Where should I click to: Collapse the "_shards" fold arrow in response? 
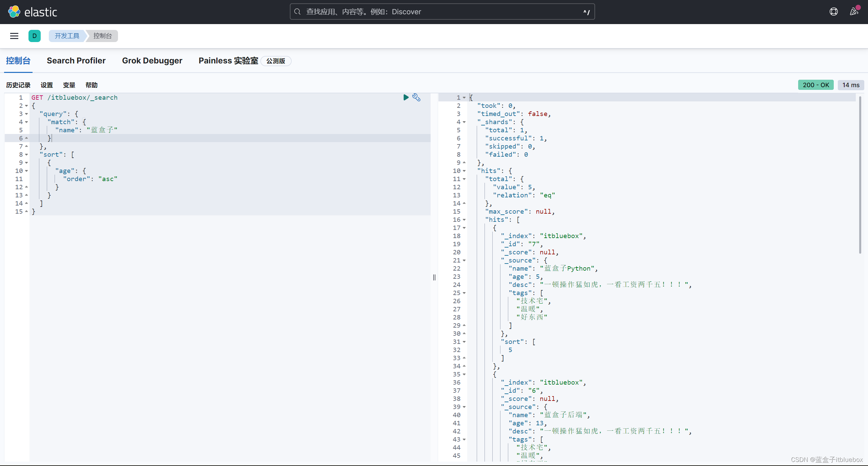[464, 122]
